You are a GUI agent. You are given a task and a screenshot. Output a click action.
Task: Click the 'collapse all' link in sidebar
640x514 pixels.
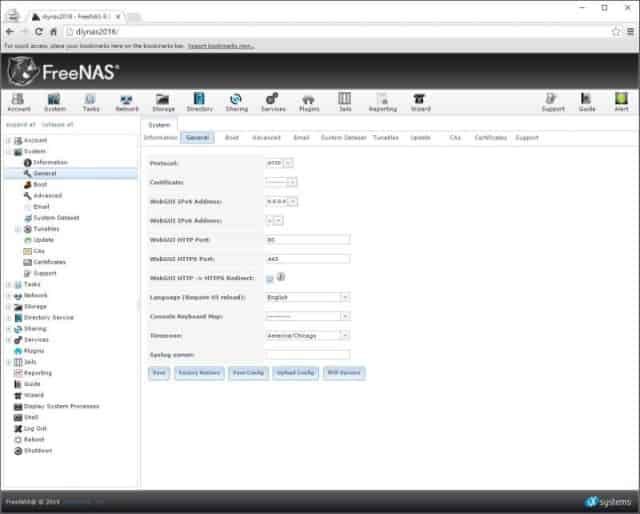click(58, 125)
